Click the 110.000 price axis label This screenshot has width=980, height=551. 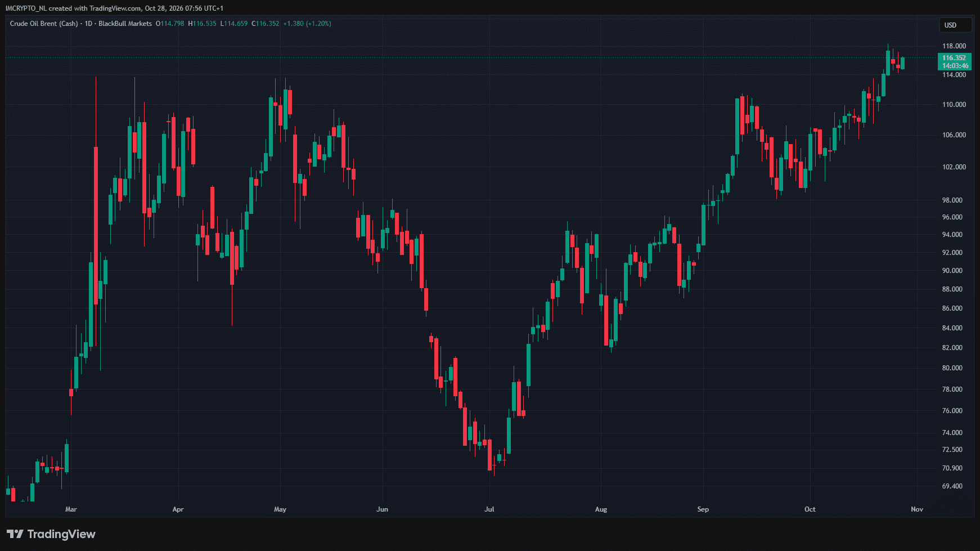point(954,105)
